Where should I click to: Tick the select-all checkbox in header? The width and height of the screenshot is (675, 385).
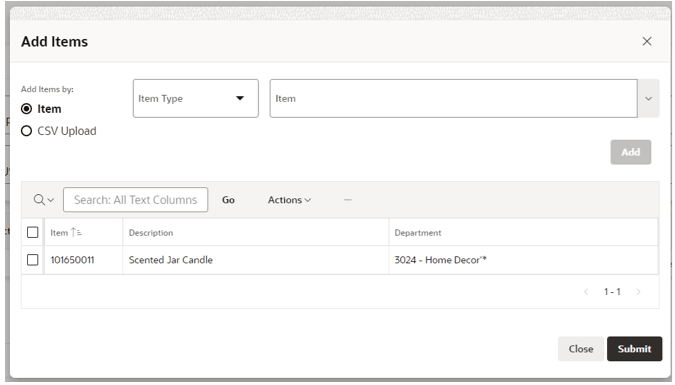coord(33,233)
